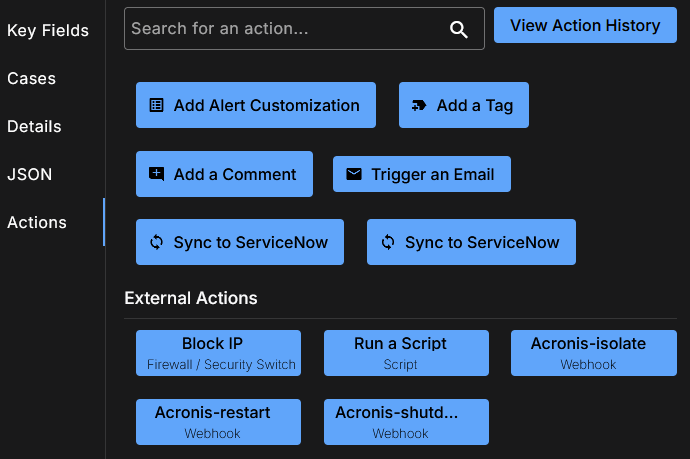
Task: Open View Action History
Action: [585, 26]
